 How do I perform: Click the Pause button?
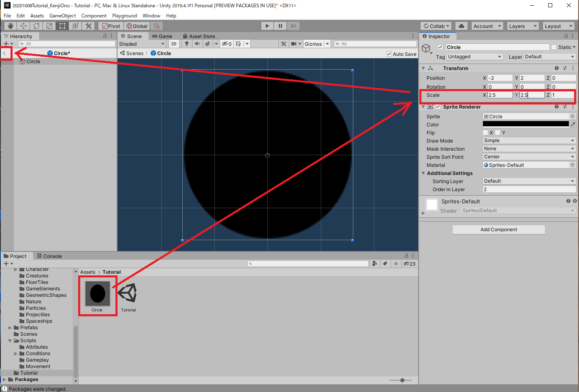tap(280, 26)
